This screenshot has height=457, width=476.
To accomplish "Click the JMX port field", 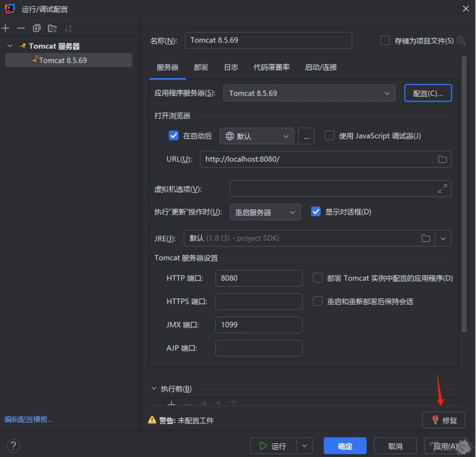I will coord(259,325).
